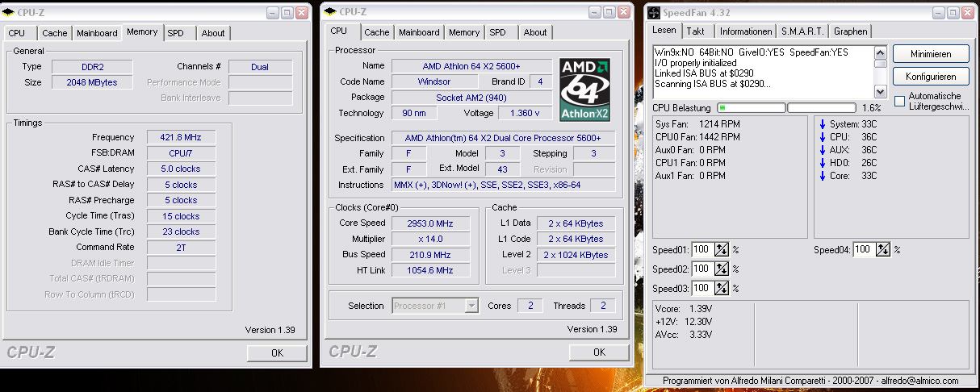The height and width of the screenshot is (392, 980).
Task: Click the Channels # Dual field
Action: [x=260, y=67]
